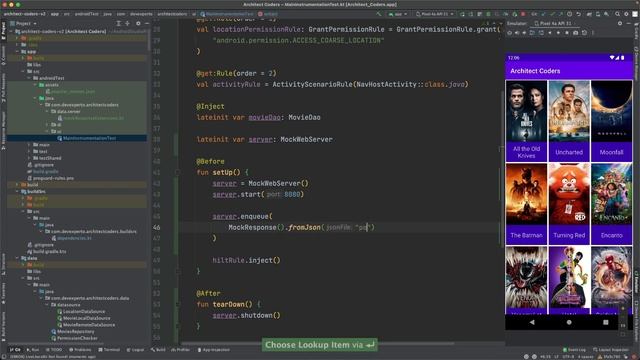
Task: Open the Moonfall movie poster
Action: click(x=611, y=111)
